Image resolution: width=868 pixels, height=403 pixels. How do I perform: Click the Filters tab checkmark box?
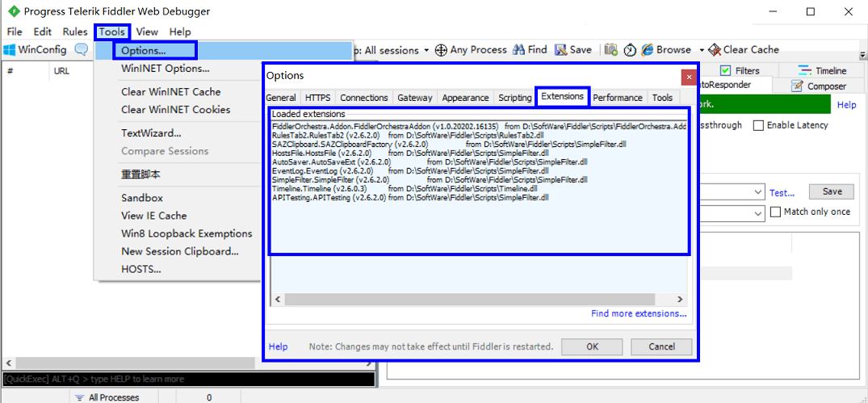click(726, 70)
